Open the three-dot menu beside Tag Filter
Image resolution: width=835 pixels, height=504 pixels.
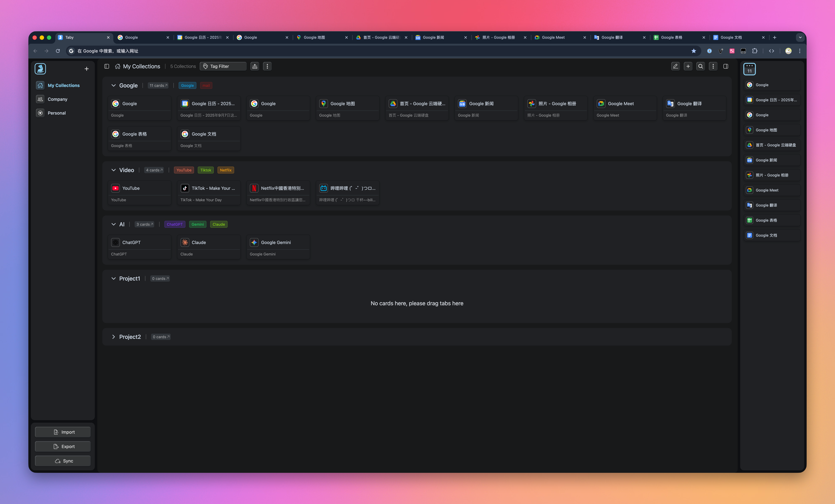click(x=267, y=66)
